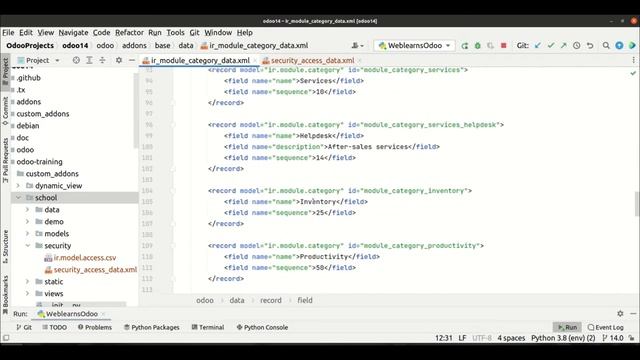This screenshot has width=640, height=360.
Task: Click the 14.0 Git branch widget
Action: (x=613, y=338)
